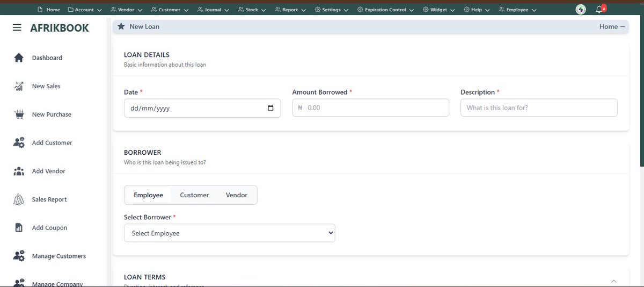The height and width of the screenshot is (287, 644).
Task: Click the LOAN DETAILS heading
Action: click(147, 55)
